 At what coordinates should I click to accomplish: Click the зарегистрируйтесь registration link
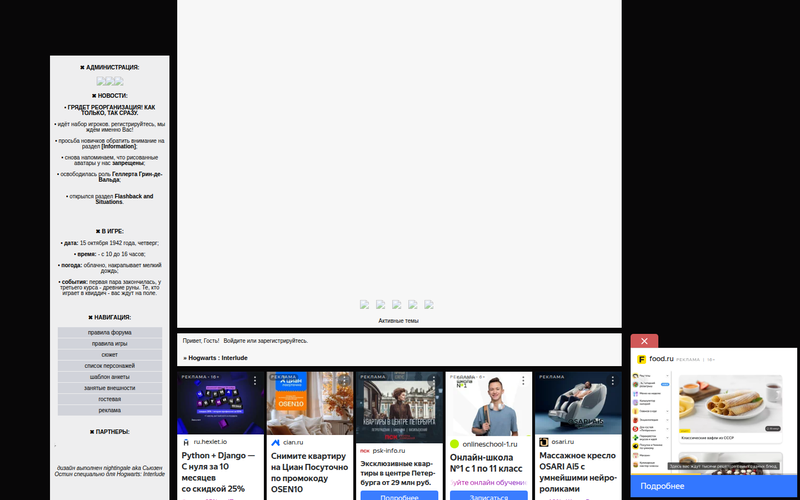(x=281, y=341)
